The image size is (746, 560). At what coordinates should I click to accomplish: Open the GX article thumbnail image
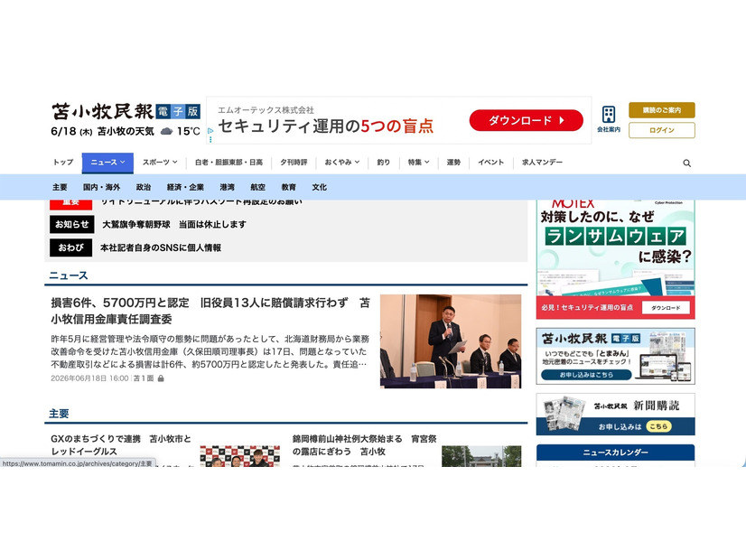point(240,456)
